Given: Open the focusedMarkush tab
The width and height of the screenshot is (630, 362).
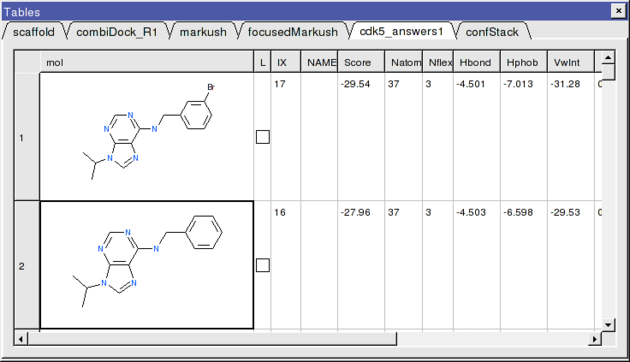Looking at the screenshot, I should pyautogui.click(x=292, y=32).
